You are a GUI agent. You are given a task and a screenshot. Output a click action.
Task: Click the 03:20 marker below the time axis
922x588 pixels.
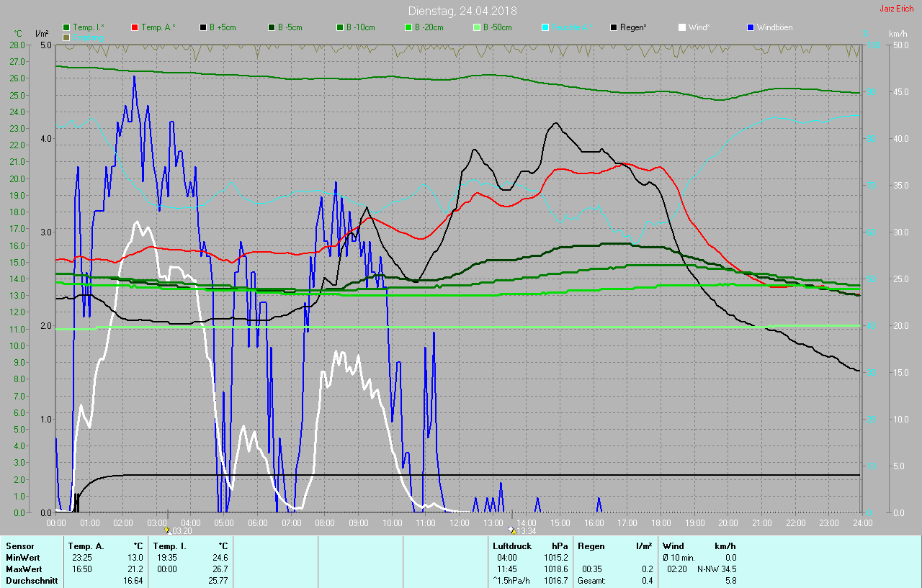click(178, 531)
